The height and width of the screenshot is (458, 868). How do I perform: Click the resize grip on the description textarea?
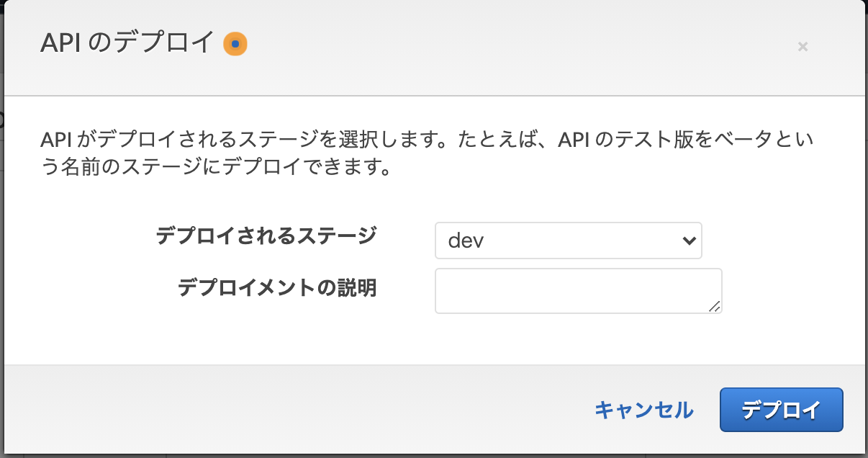[714, 307]
